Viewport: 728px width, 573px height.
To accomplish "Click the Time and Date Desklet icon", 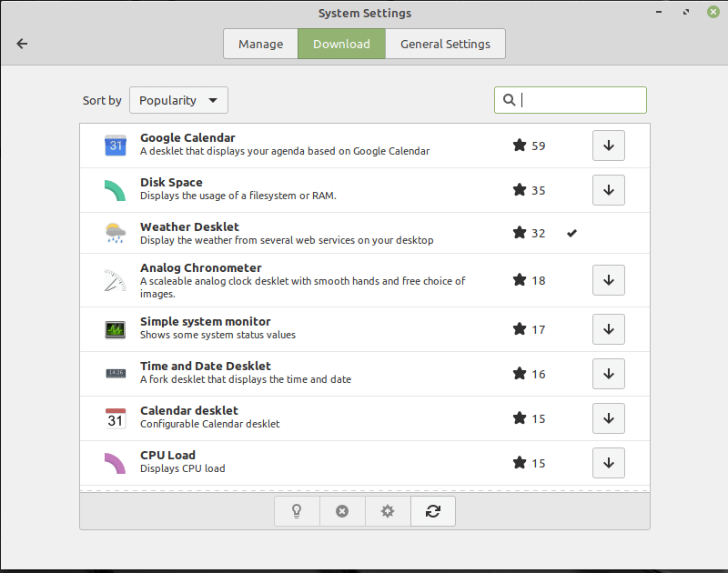I will tap(115, 374).
